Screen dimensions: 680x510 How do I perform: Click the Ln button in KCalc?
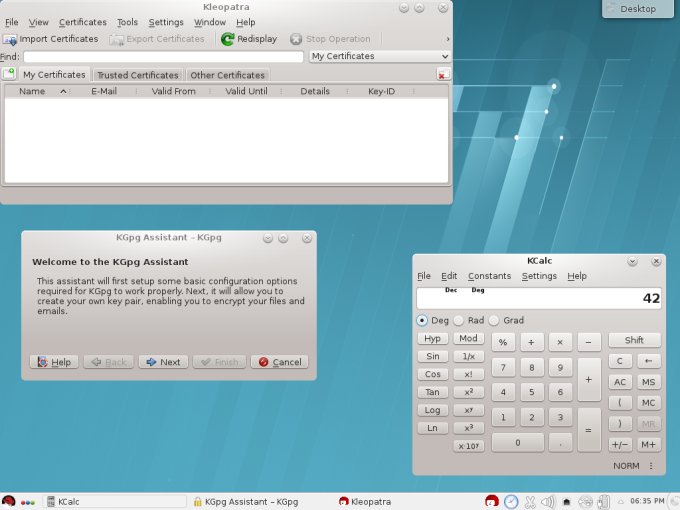coord(432,428)
